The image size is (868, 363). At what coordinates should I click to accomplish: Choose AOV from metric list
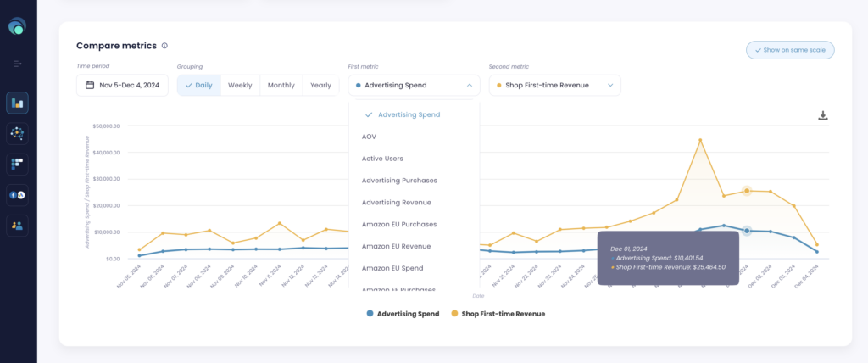click(x=414, y=137)
